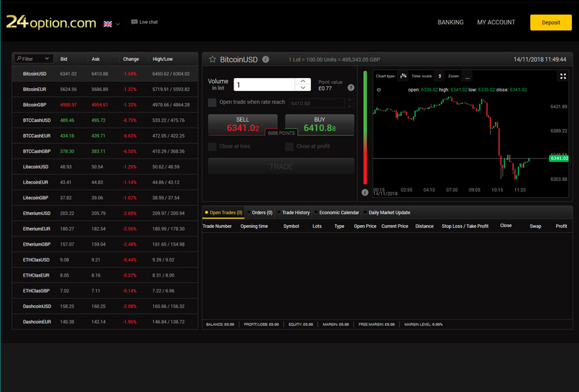Open the BANKING menu

point(451,22)
